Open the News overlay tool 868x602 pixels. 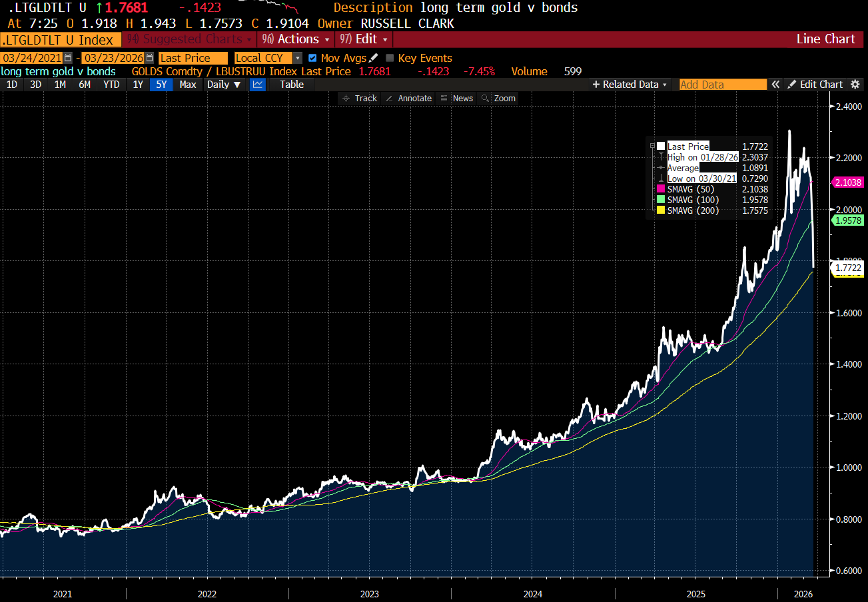pos(457,98)
